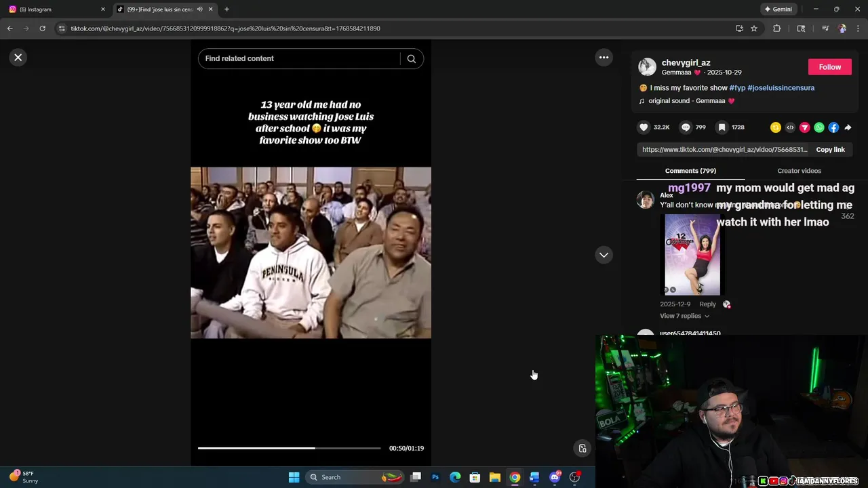Switch to the Creator videos tab

click(799, 171)
